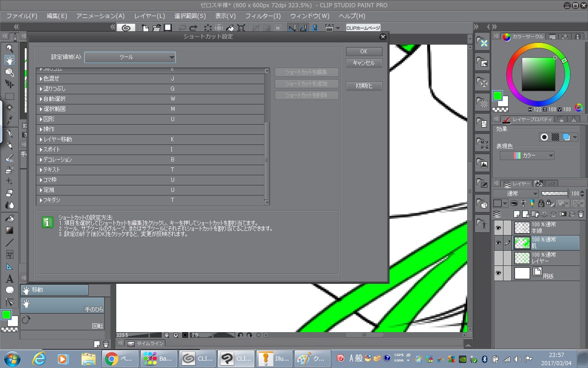Image resolution: width=588 pixels, height=368 pixels.
Task: Open the 3D material folder icon
Action: tap(482, 203)
